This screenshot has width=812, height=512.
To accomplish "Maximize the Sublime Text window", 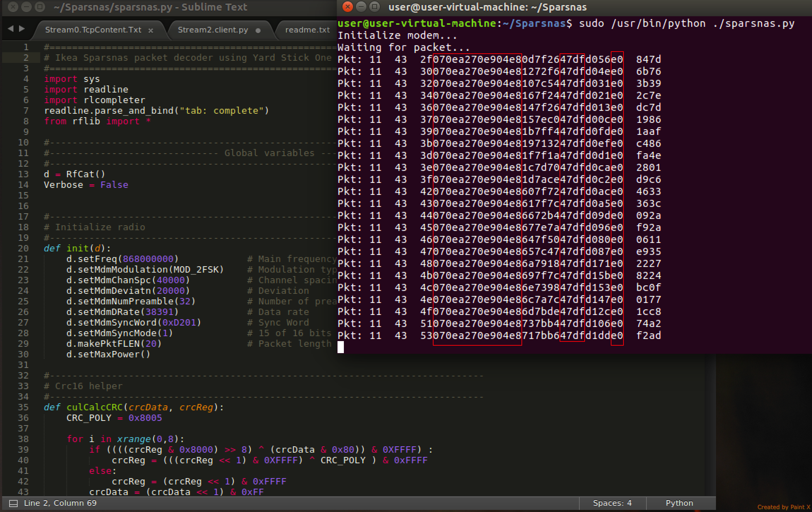I will click(40, 7).
